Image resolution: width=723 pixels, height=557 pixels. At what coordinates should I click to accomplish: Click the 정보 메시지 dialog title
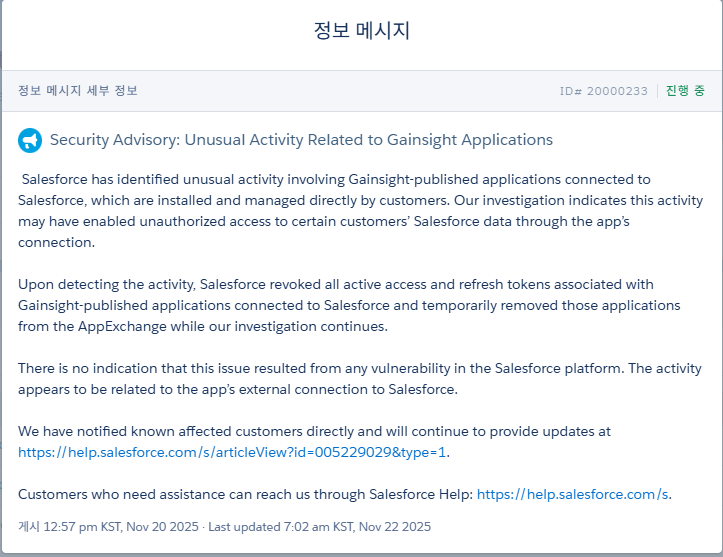pos(361,31)
